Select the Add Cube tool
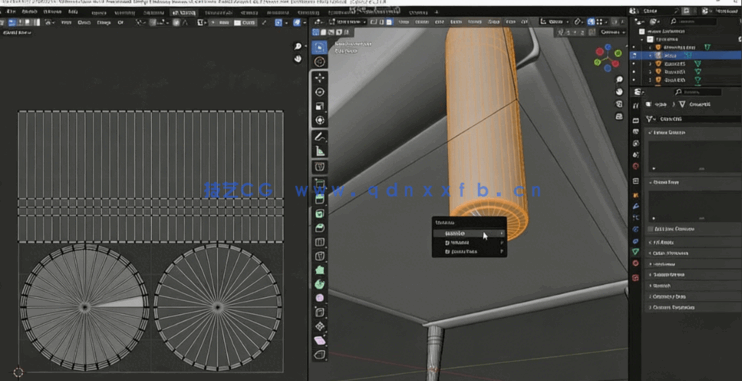742x381 pixels. 319,167
